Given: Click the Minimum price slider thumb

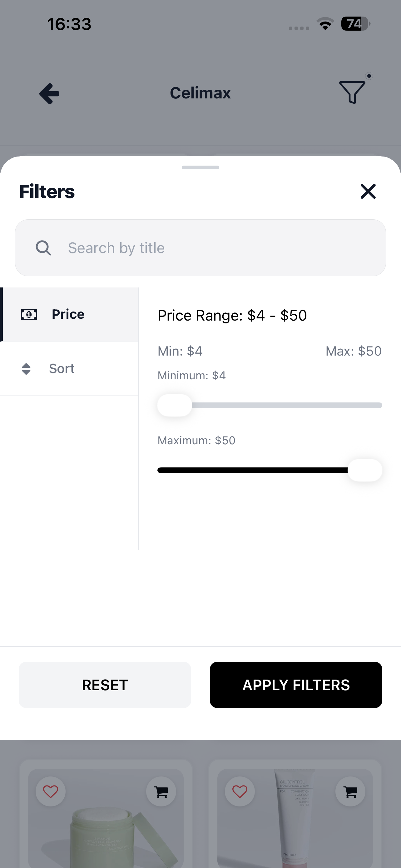Looking at the screenshot, I should click(174, 405).
